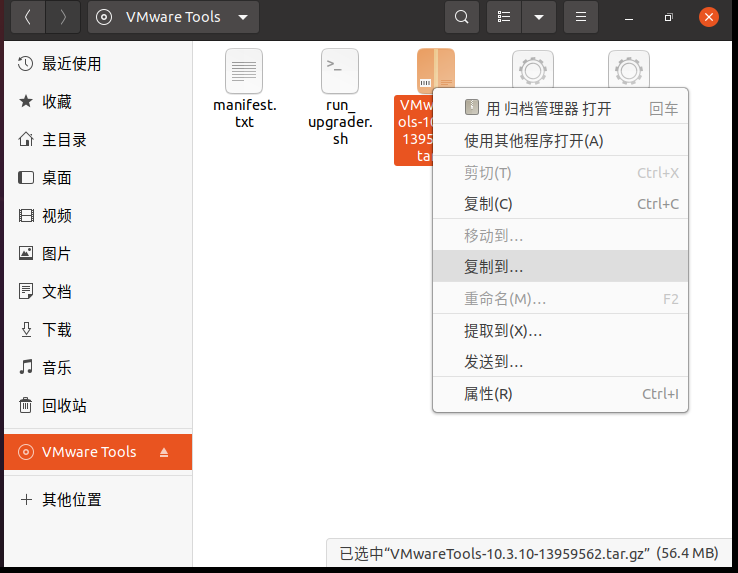Click the desktop icon beside 桌面
738x573 pixels.
click(25, 178)
